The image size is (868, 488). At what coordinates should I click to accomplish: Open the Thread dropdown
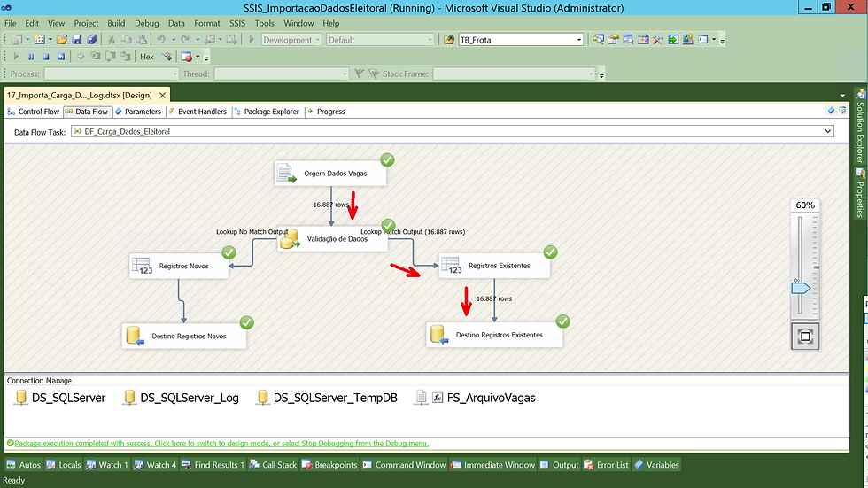(x=345, y=74)
